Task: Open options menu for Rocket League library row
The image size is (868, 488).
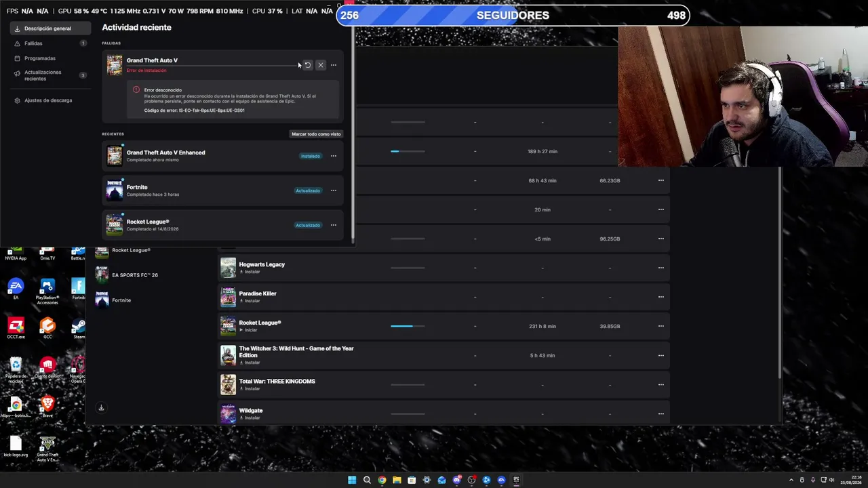Action: (661, 326)
